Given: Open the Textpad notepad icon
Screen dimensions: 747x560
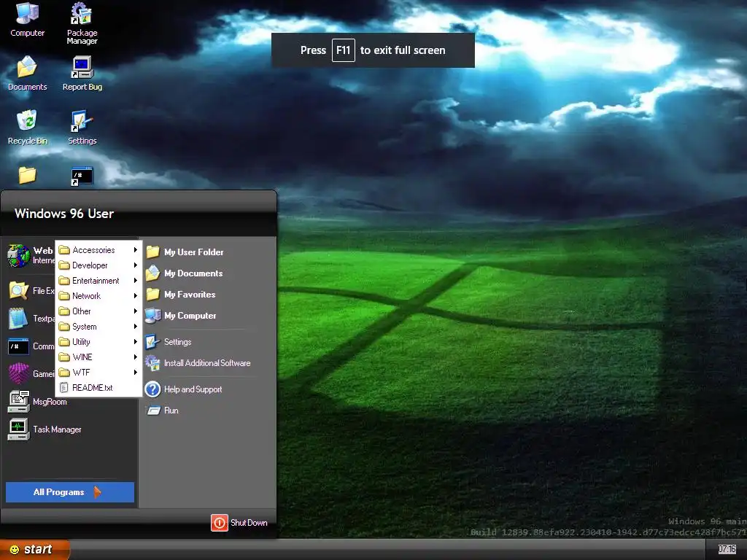Looking at the screenshot, I should coord(18,319).
